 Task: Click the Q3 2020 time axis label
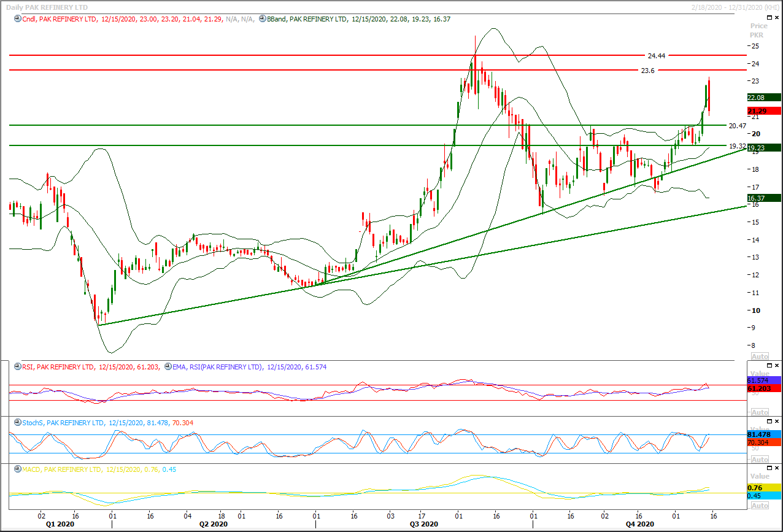(x=423, y=525)
